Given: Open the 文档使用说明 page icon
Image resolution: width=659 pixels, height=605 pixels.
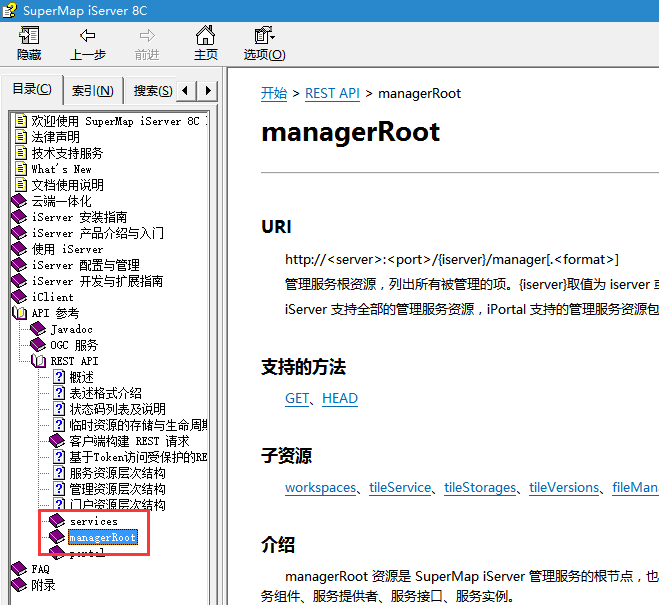Looking at the screenshot, I should click(x=21, y=184).
